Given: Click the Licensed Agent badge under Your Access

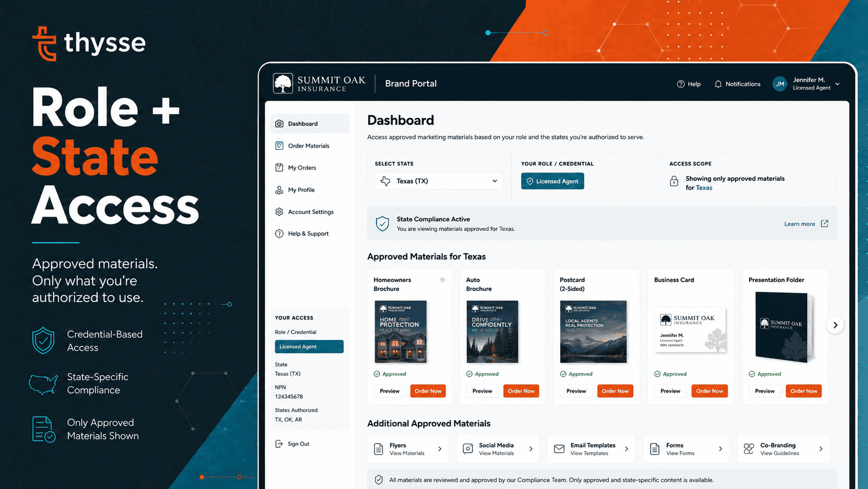Looking at the screenshot, I should [x=309, y=347].
